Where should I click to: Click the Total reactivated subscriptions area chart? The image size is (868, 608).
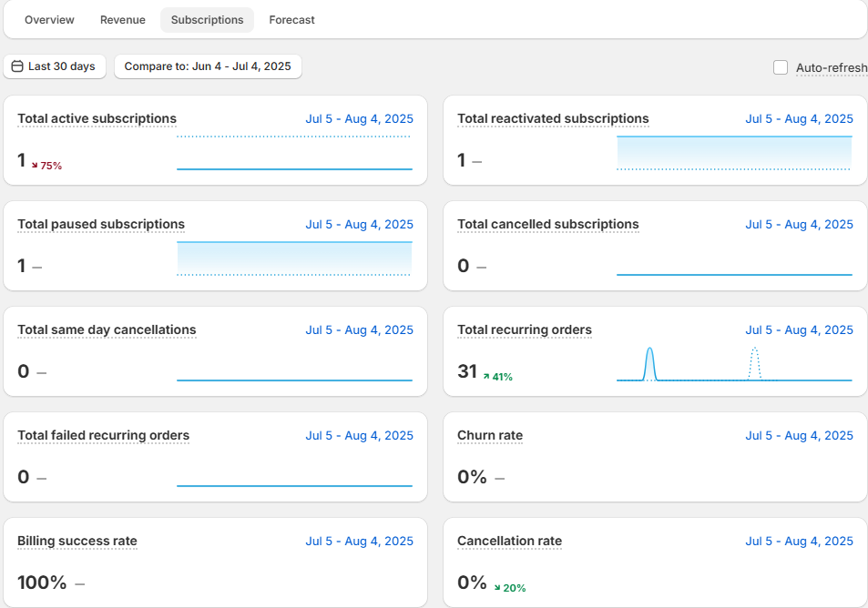click(x=734, y=152)
